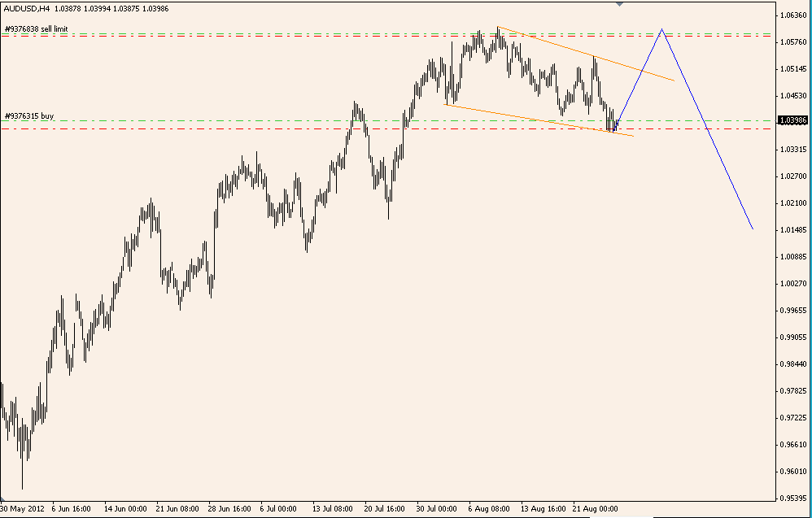Click time axis label 21 Jun 08:00
This screenshot has height=518, width=812.
(x=177, y=509)
